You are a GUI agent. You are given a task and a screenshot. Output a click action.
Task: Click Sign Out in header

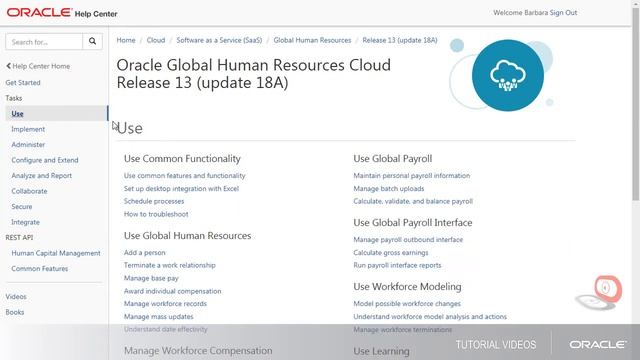click(563, 13)
